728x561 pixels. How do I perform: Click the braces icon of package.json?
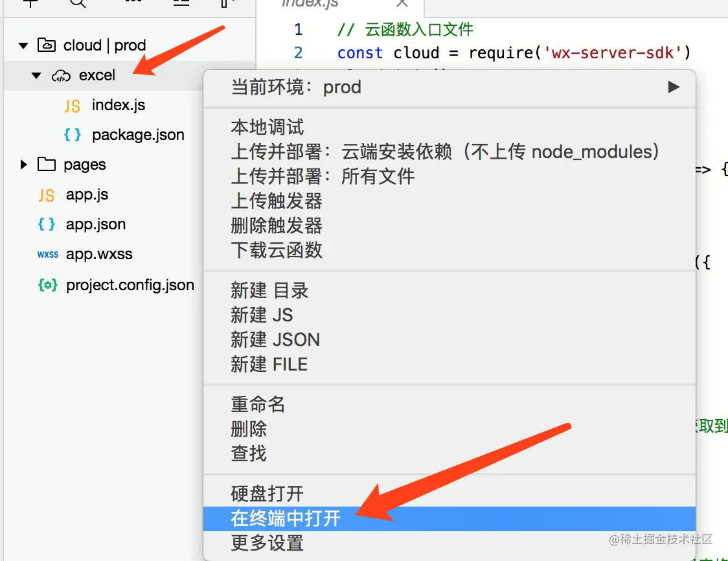(x=73, y=135)
